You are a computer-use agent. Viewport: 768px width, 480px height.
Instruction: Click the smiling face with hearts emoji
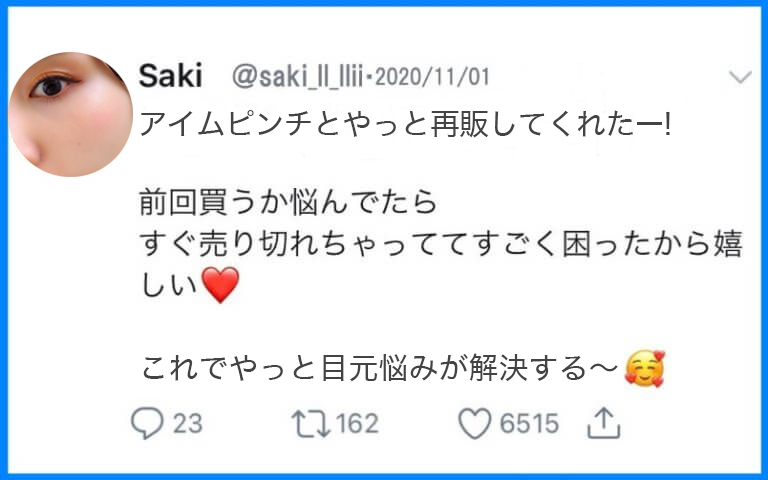tap(644, 371)
